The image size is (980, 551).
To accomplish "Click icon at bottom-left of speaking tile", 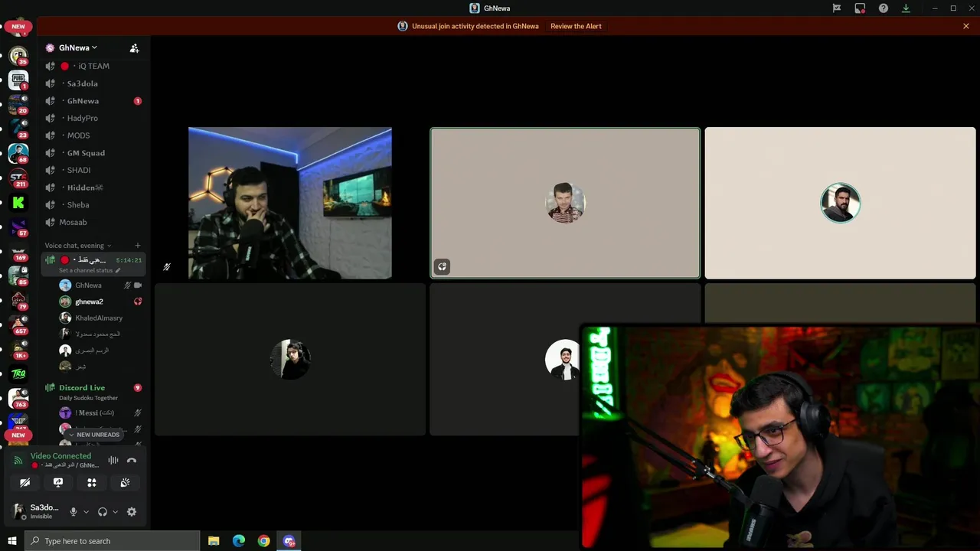I will [x=443, y=267].
